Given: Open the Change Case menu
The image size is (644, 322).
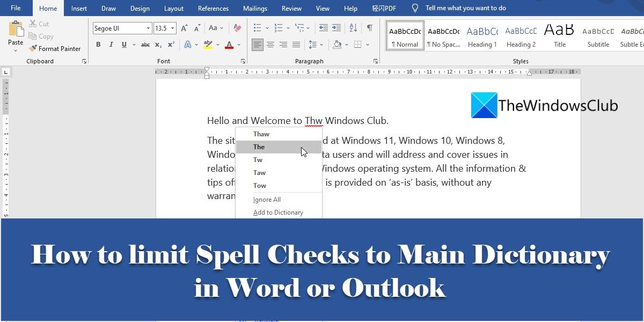Looking at the screenshot, I should [x=216, y=28].
